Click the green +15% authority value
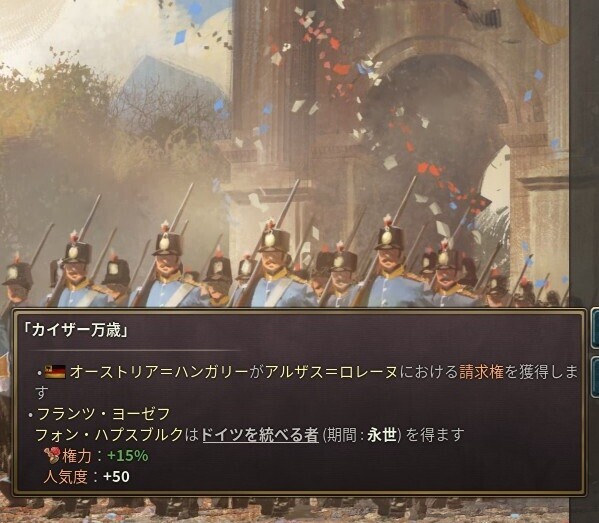Image resolution: width=599 pixels, height=523 pixels. 128,455
